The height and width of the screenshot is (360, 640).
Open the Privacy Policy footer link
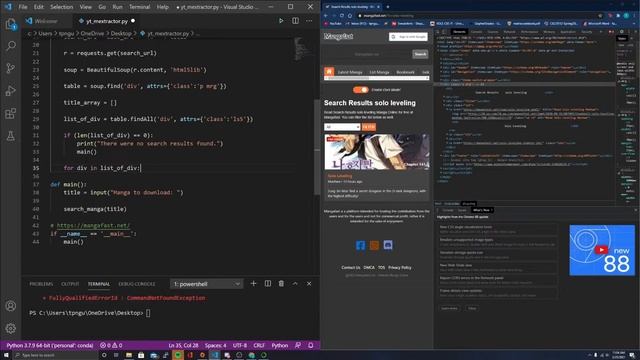pos(400,268)
